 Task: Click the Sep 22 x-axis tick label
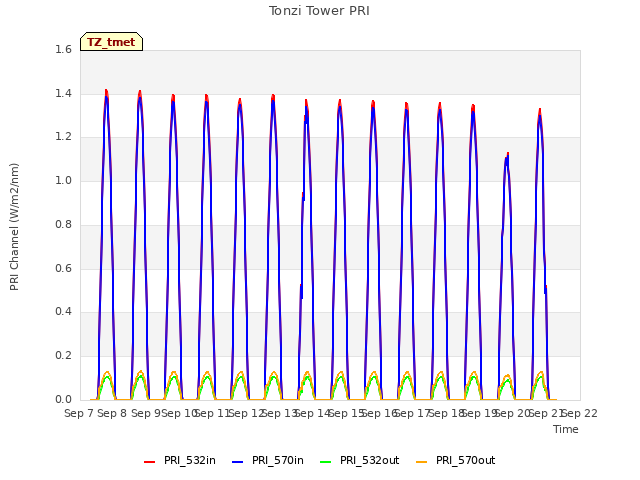(580, 413)
